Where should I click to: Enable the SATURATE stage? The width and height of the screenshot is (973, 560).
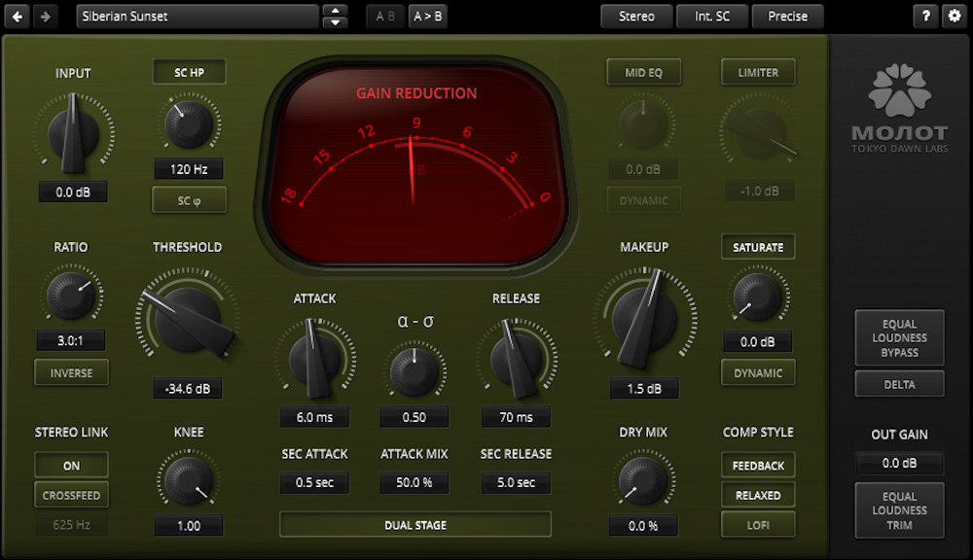pos(758,246)
